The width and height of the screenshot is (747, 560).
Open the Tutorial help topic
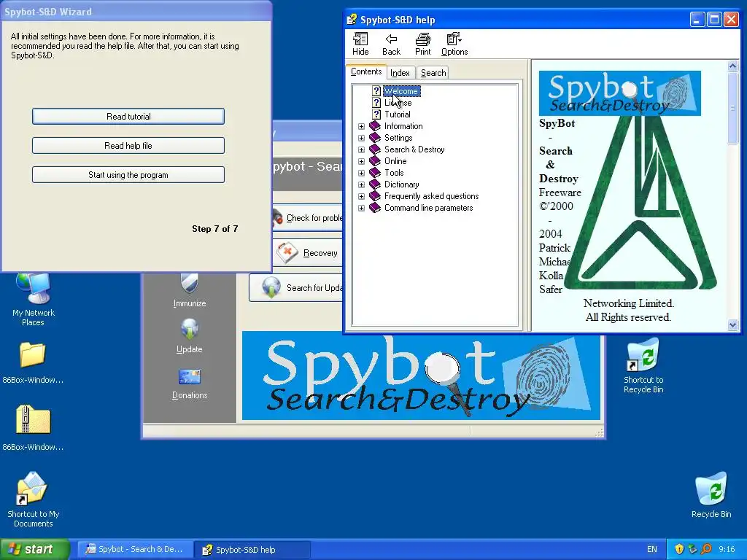pyautogui.click(x=398, y=114)
